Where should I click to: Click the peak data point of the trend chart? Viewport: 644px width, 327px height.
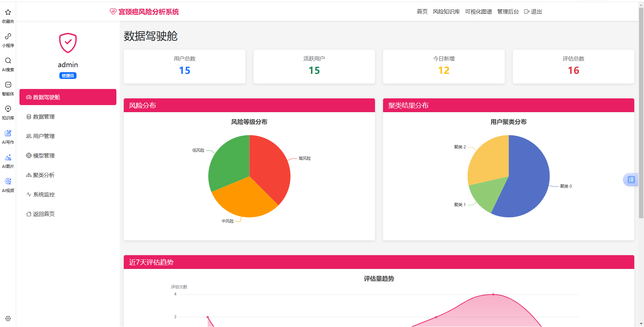[493, 294]
